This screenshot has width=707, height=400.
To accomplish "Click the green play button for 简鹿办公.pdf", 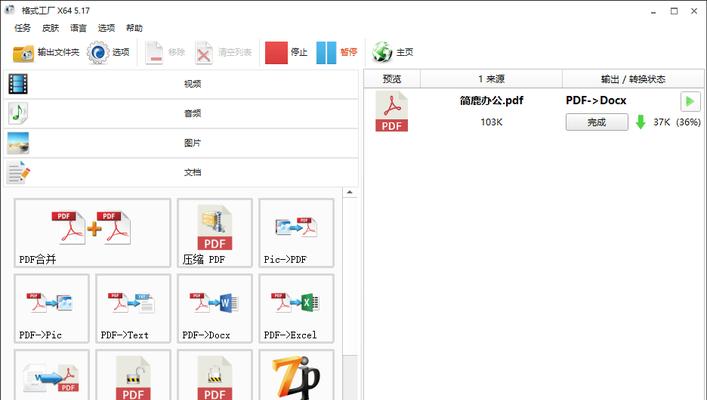I will (690, 101).
